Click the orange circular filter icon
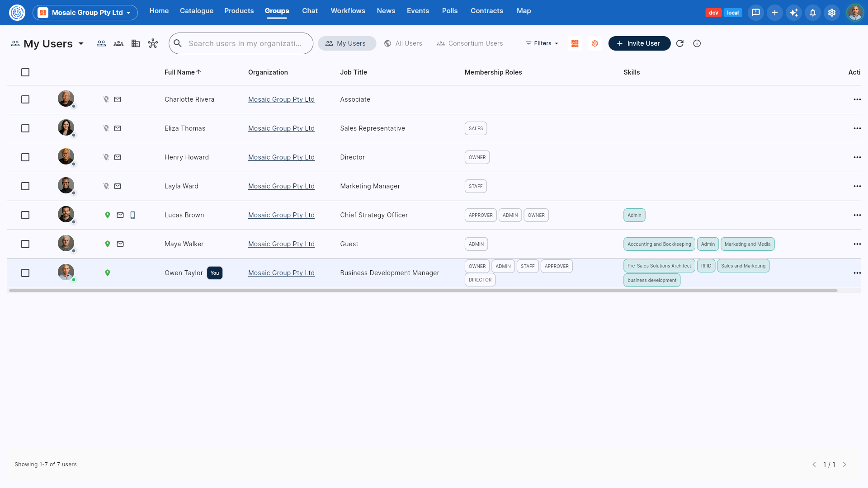The width and height of the screenshot is (868, 488). coord(595,43)
